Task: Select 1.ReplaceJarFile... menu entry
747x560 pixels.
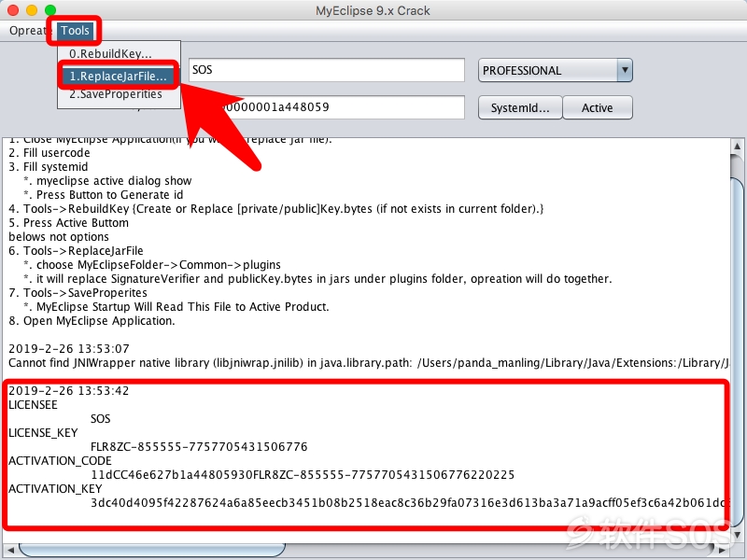Action: (x=119, y=76)
